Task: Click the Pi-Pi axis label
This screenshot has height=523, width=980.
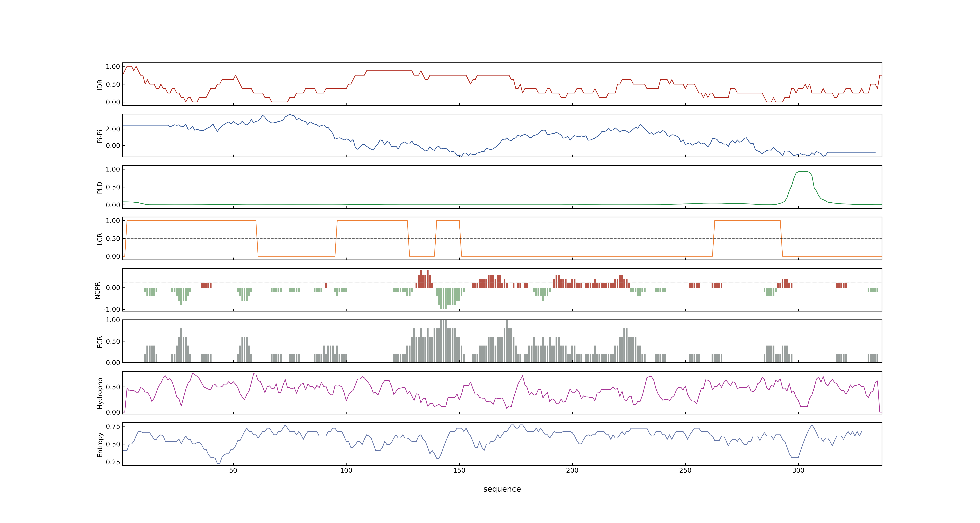Action: click(100, 136)
